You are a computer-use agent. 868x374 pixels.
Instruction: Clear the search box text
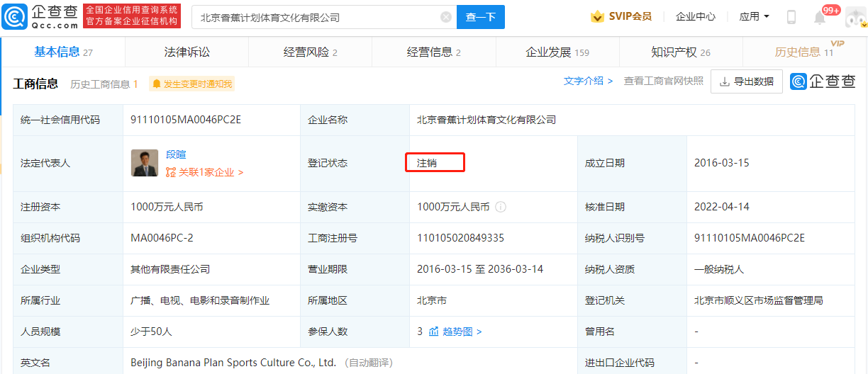coord(445,17)
